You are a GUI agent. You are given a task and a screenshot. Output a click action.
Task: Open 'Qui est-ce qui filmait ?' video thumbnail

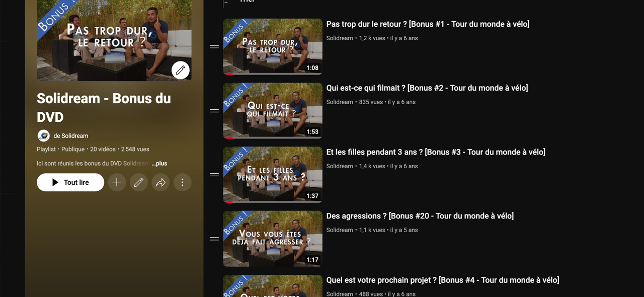[273, 111]
